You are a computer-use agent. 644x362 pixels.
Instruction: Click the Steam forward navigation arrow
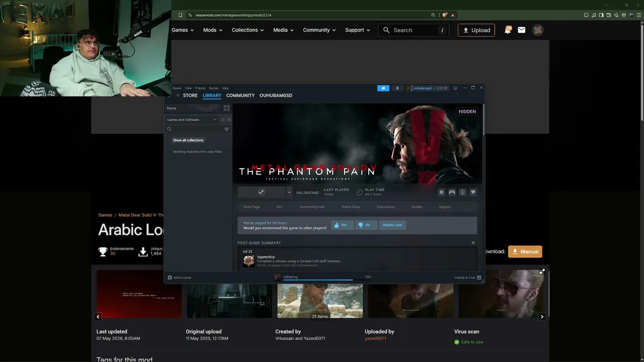click(177, 96)
